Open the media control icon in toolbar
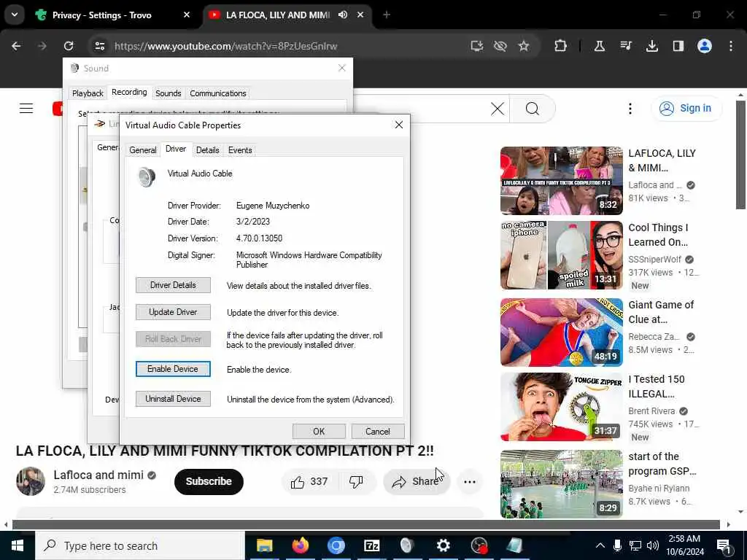 coord(626,46)
